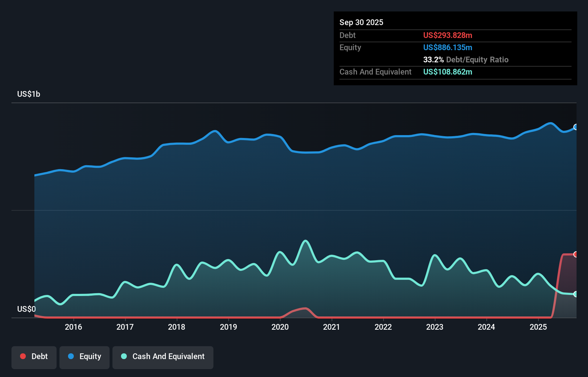The height and width of the screenshot is (377, 588).
Task: Toggle the Debt series legend button
Action: 34,357
